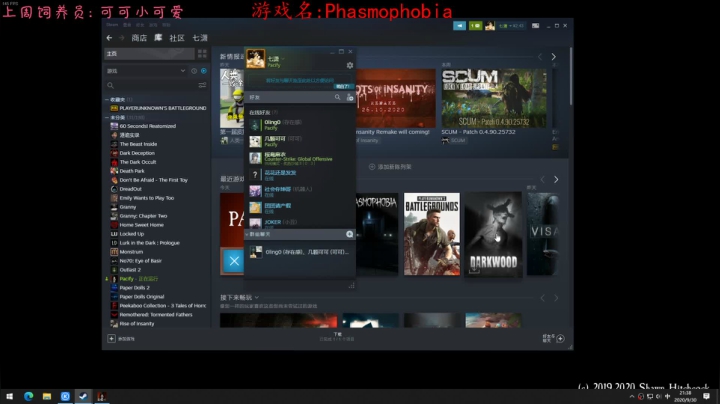Screen dimensions: 720x404
Task: Open Steam announcements megaphone button
Action: pyautogui.click(x=459, y=26)
